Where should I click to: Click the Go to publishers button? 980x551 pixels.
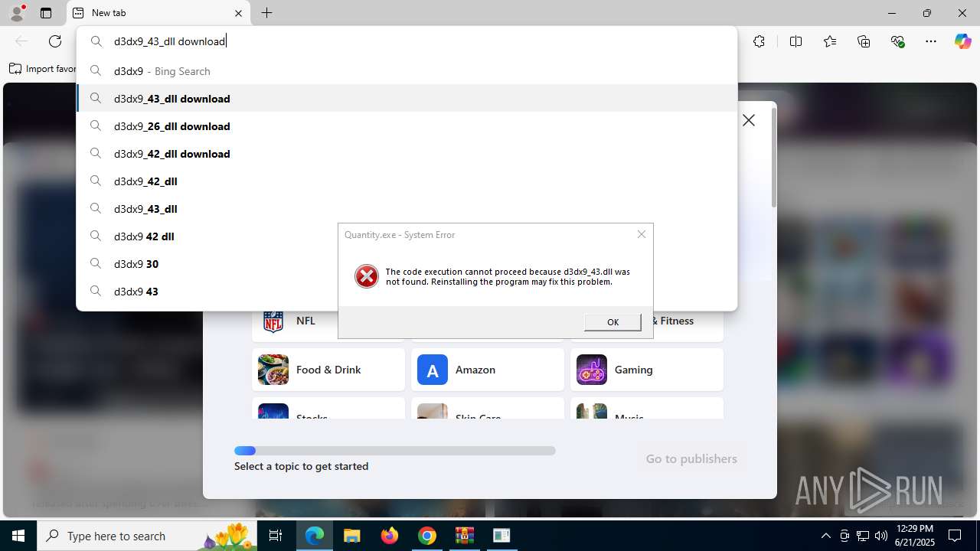pyautogui.click(x=691, y=458)
